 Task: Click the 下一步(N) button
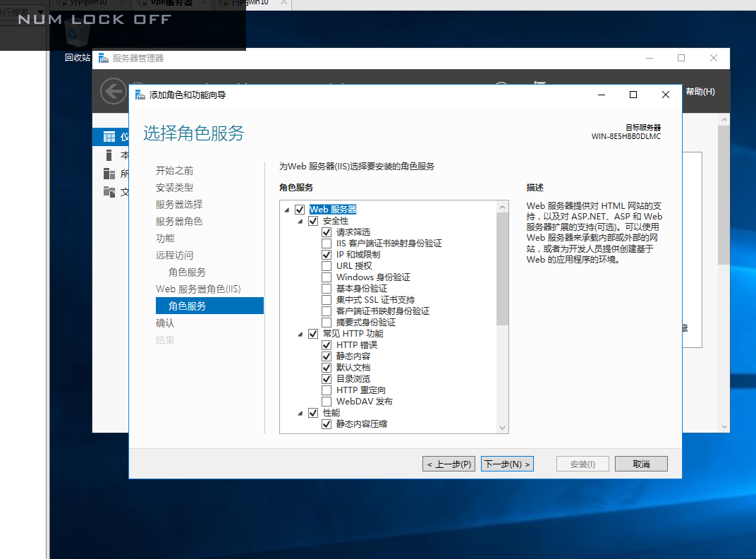tap(507, 464)
